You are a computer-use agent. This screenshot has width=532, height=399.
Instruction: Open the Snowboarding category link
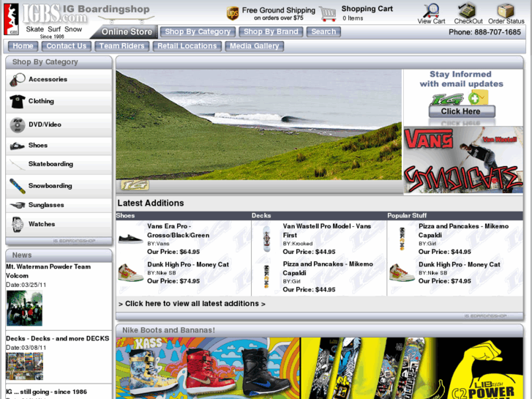(x=50, y=186)
